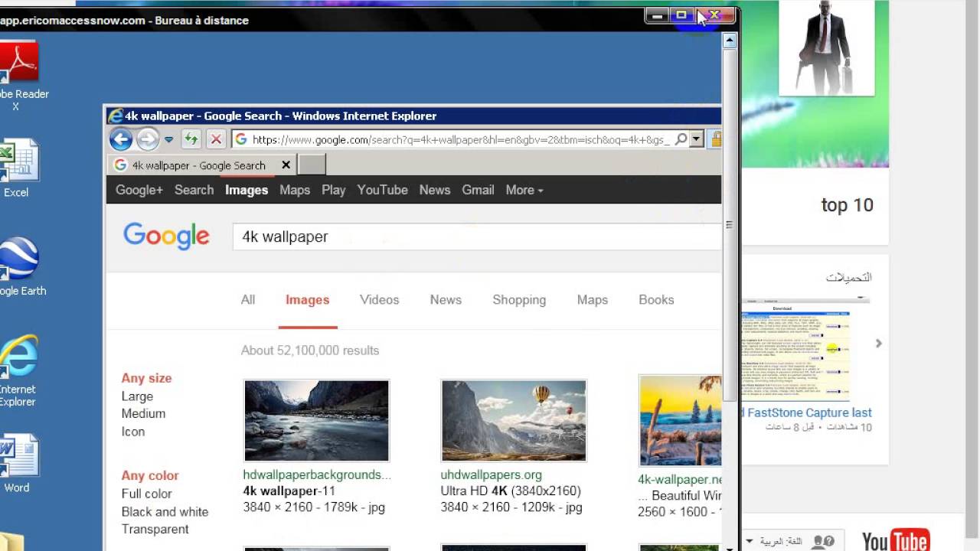Open a new blank tab button
This screenshot has width=980, height=551.
tap(312, 165)
